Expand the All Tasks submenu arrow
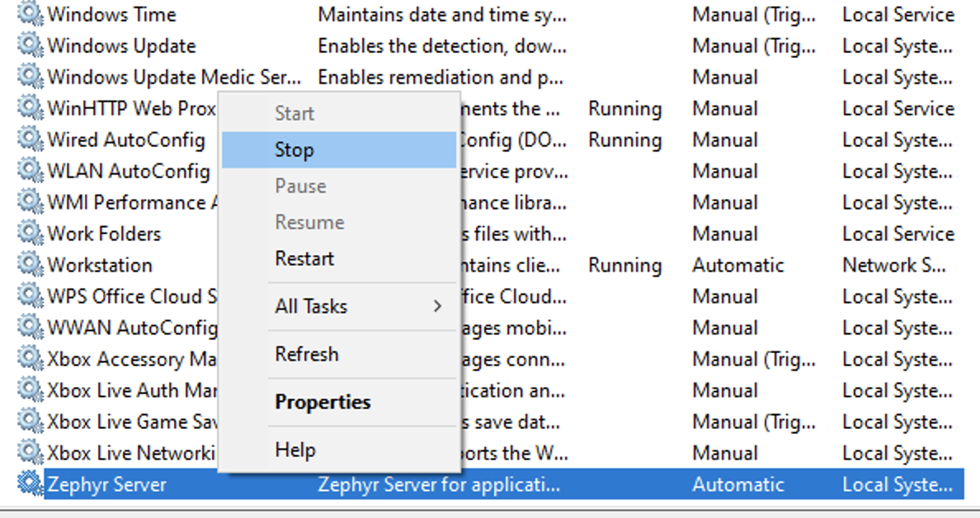Image resolution: width=980 pixels, height=518 pixels. pos(437,306)
